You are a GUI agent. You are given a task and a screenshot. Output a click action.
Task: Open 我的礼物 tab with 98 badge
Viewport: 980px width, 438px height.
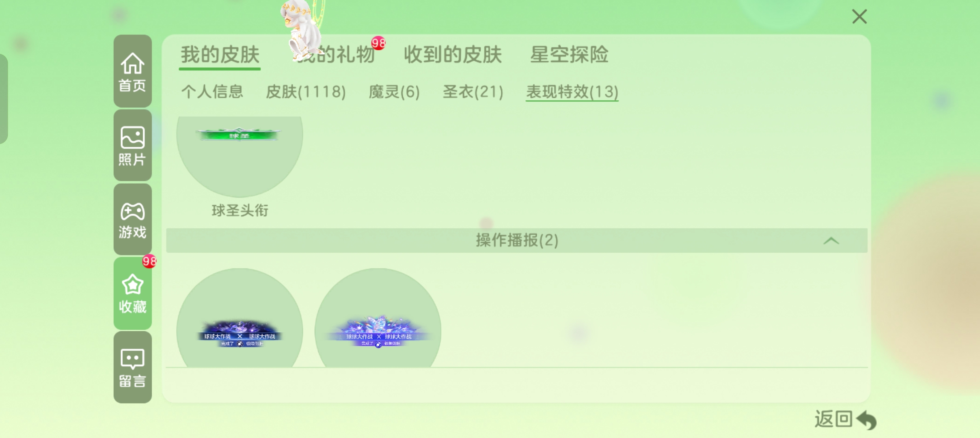tap(336, 55)
